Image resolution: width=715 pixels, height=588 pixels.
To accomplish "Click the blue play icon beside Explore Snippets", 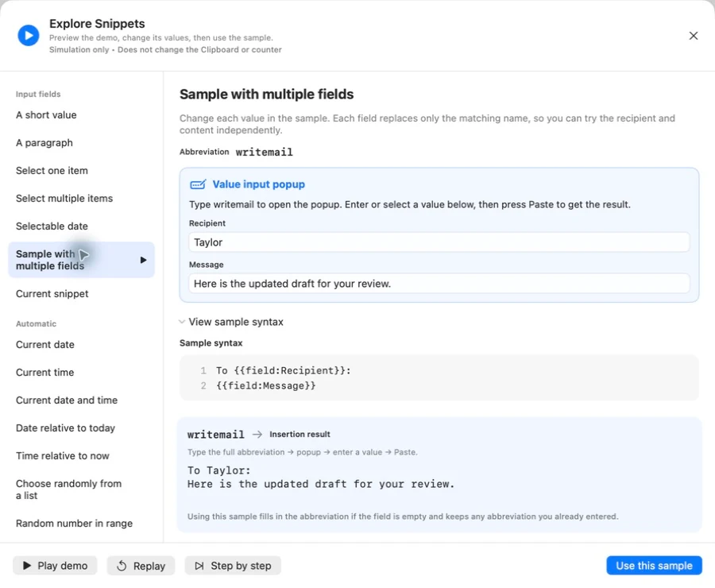I will (29, 36).
